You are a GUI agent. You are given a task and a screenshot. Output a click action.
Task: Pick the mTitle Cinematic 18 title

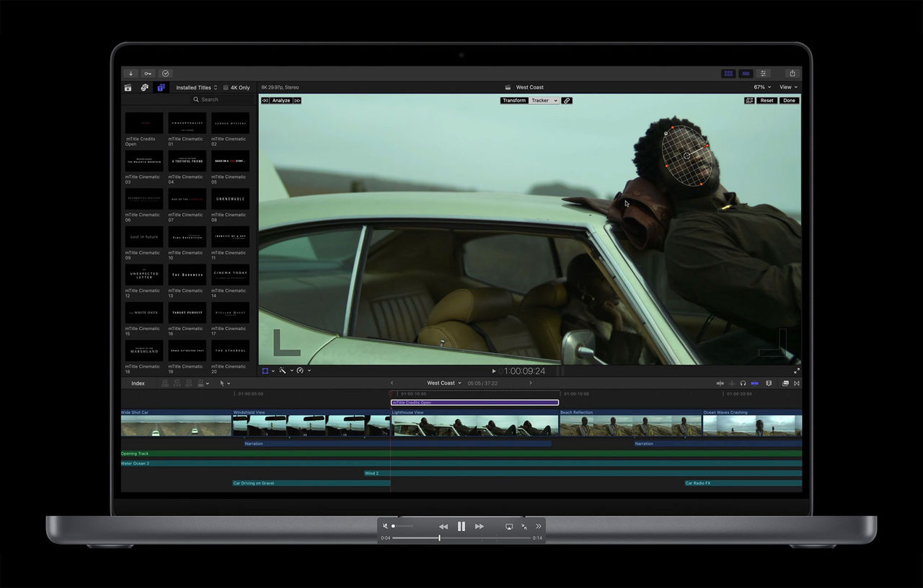143,351
